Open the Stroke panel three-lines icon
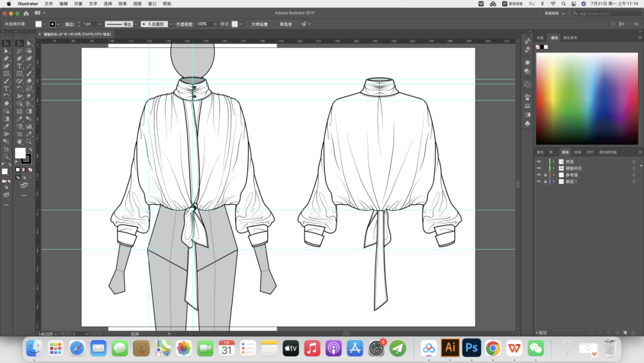Screen dimensions: 644x363 [x=527, y=106]
